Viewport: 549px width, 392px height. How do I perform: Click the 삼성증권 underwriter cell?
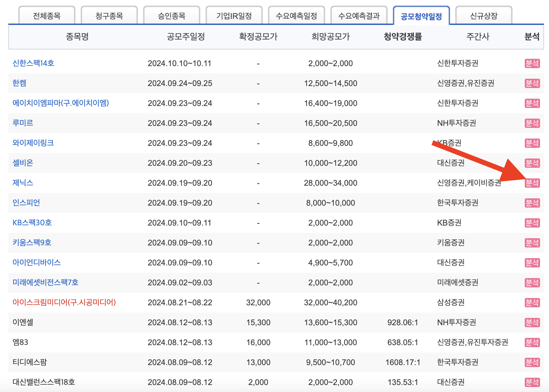pos(451,302)
